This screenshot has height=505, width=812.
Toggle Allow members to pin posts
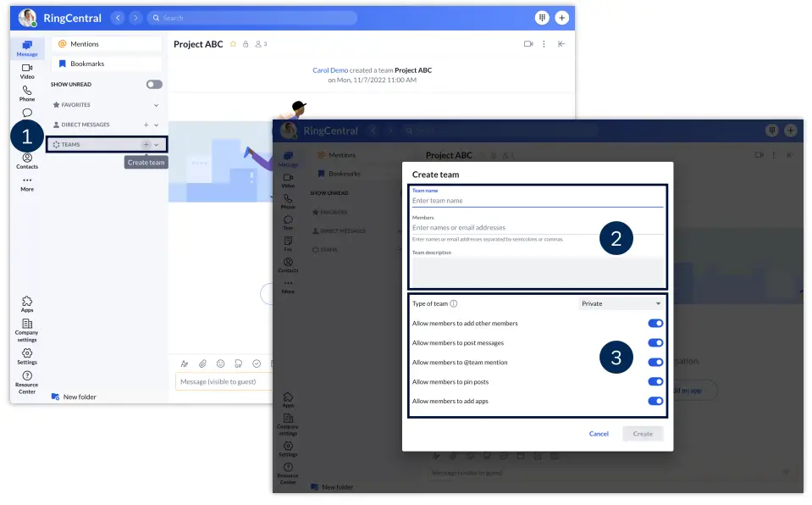click(655, 381)
